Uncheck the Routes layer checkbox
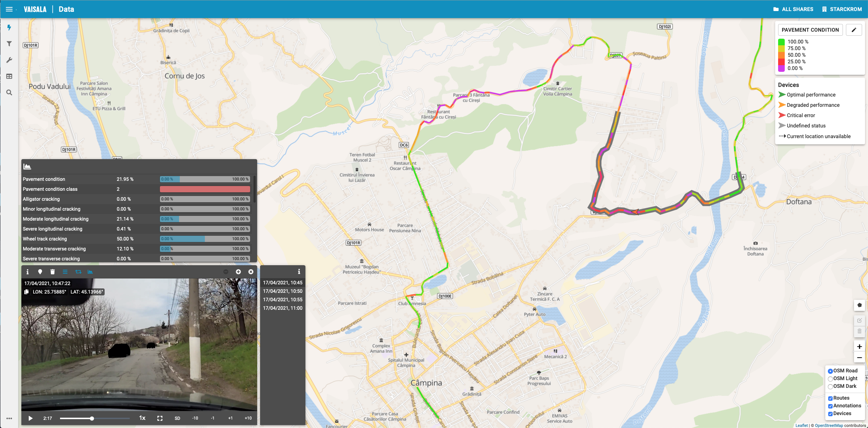 (830, 398)
